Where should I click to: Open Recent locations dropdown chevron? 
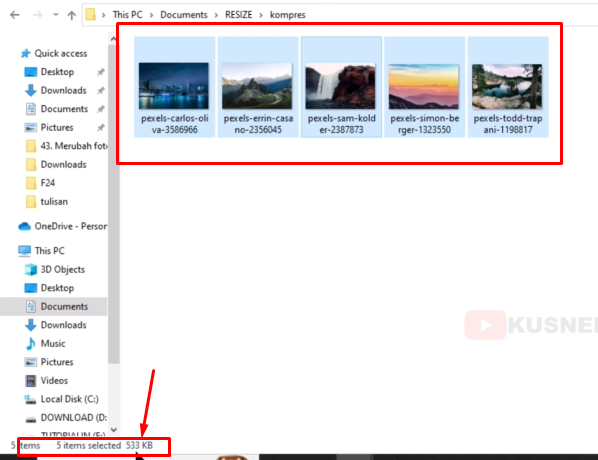56,14
